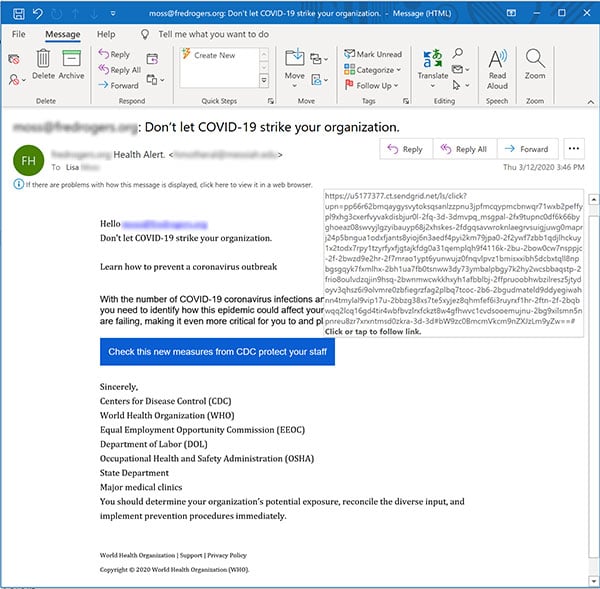The width and height of the screenshot is (600, 589).
Task: Click the message scrollbar up arrow
Action: point(594,199)
